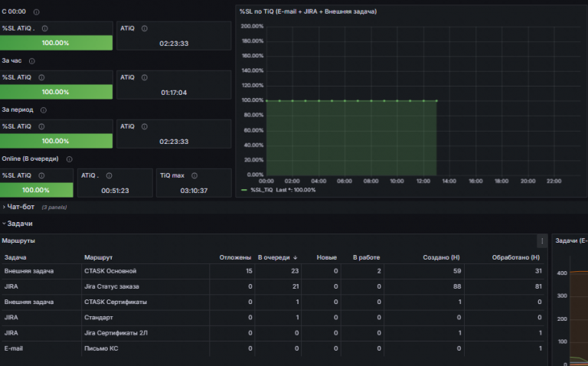Click info icon on ATiQ panel showing 01:17:04
Image resolution: width=588 pixels, height=366 pixels.
[145, 77]
